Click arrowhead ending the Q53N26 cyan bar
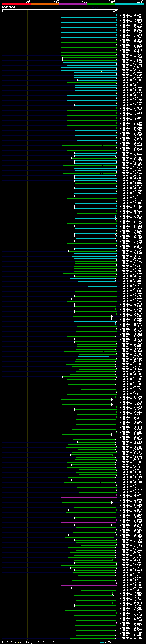 (108, 357)
